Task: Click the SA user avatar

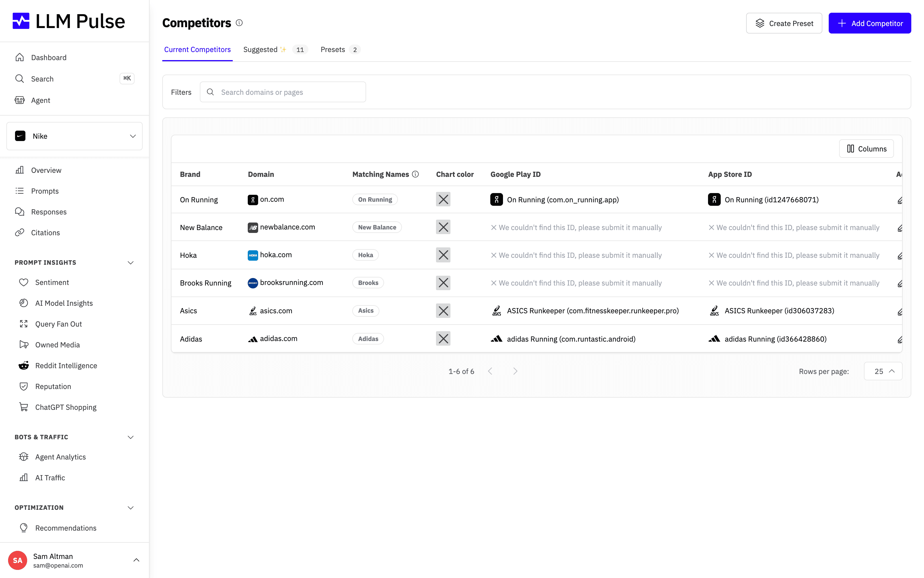Action: click(18, 560)
